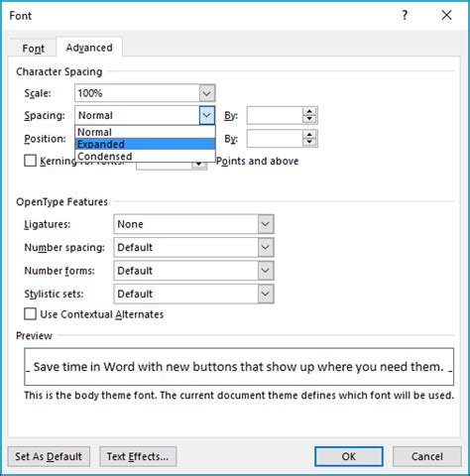Enable Use Contextual Alternates checkbox
Image resolution: width=470 pixels, height=476 pixels.
click(x=30, y=314)
